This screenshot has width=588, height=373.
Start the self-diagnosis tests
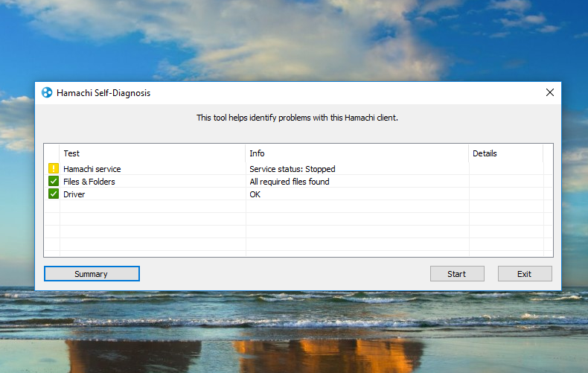[x=457, y=273]
